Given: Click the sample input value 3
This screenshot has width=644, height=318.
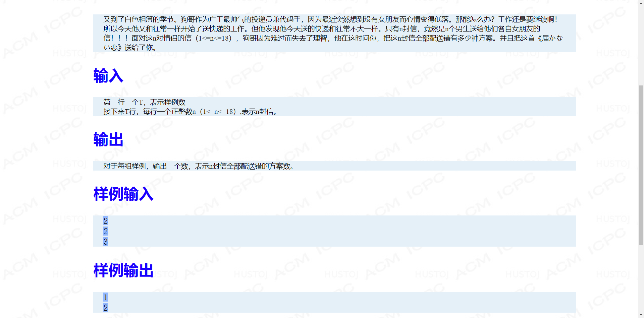Looking at the screenshot, I should (x=106, y=242).
